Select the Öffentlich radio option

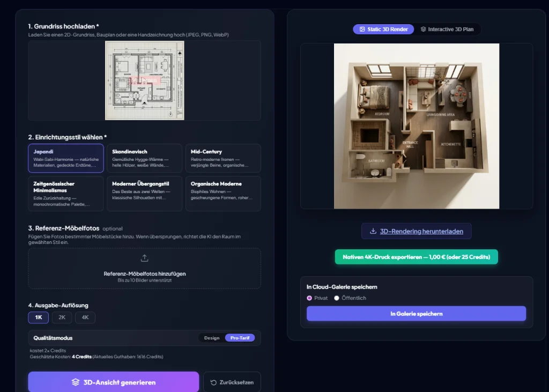[x=337, y=298]
